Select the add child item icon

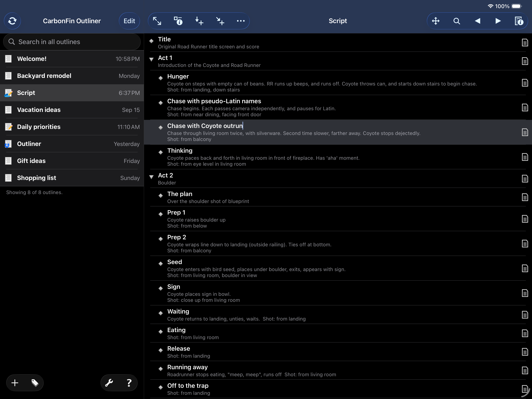(199, 21)
